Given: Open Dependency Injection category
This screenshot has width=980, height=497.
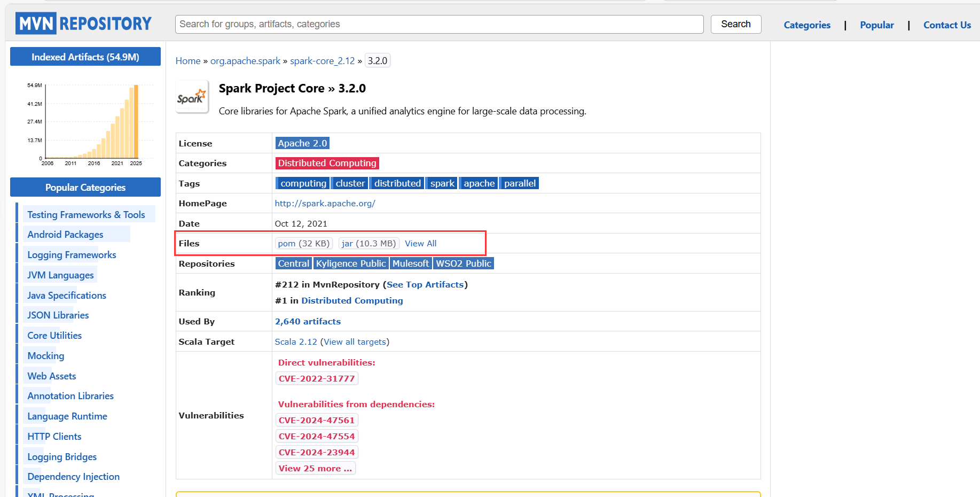Looking at the screenshot, I should pyautogui.click(x=73, y=477).
